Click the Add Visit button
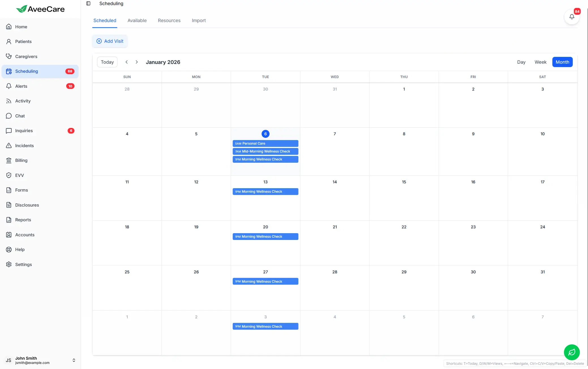588x369 pixels. [x=110, y=41]
